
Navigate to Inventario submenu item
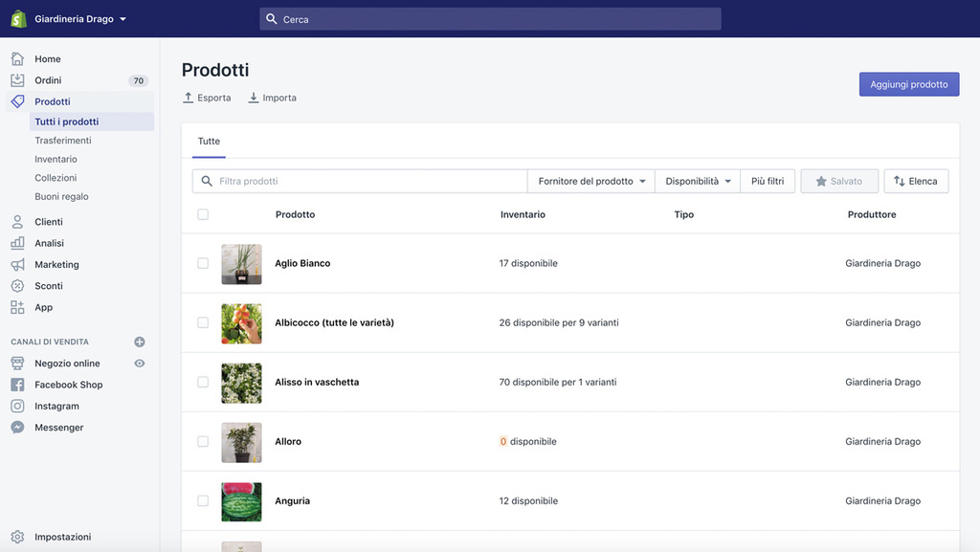pyautogui.click(x=56, y=159)
